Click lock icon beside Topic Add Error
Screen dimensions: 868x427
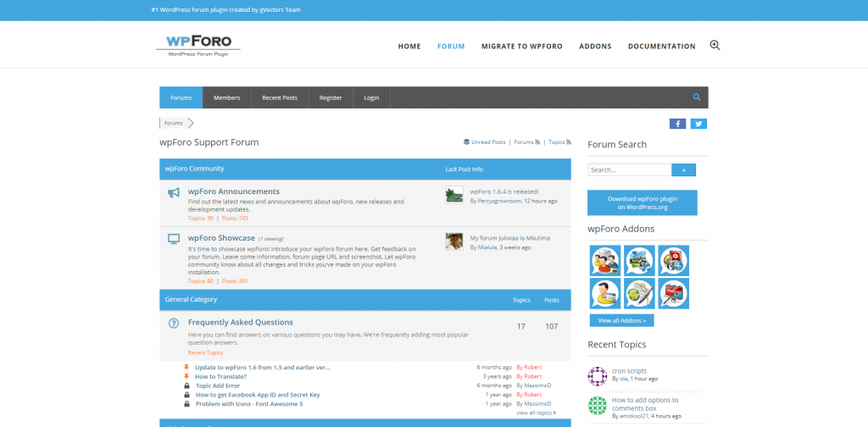click(x=187, y=385)
